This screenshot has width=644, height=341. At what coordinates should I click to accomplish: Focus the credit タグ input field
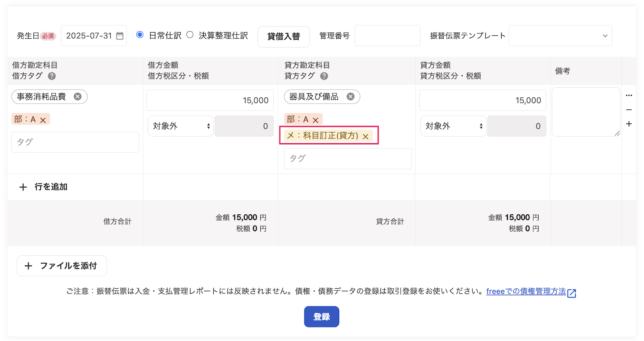point(348,158)
